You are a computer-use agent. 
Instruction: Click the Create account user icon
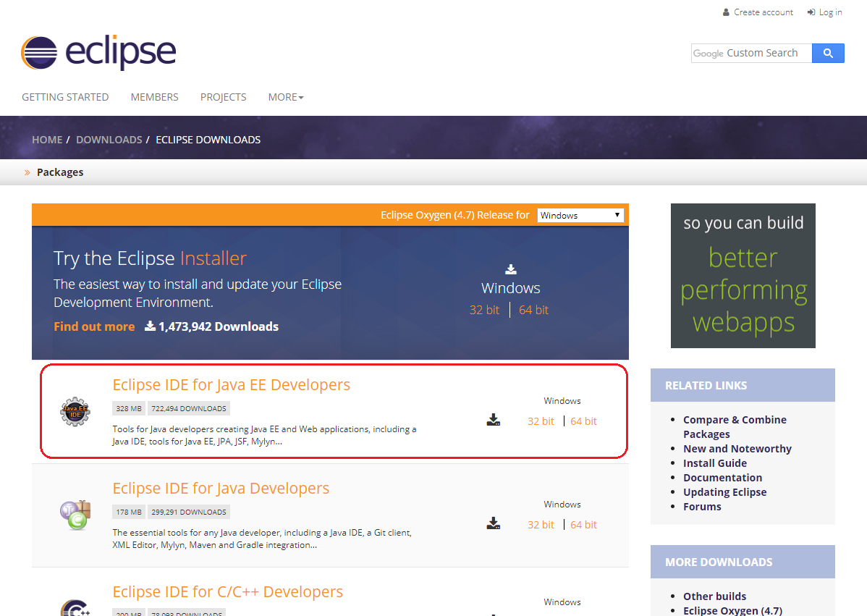click(x=726, y=12)
